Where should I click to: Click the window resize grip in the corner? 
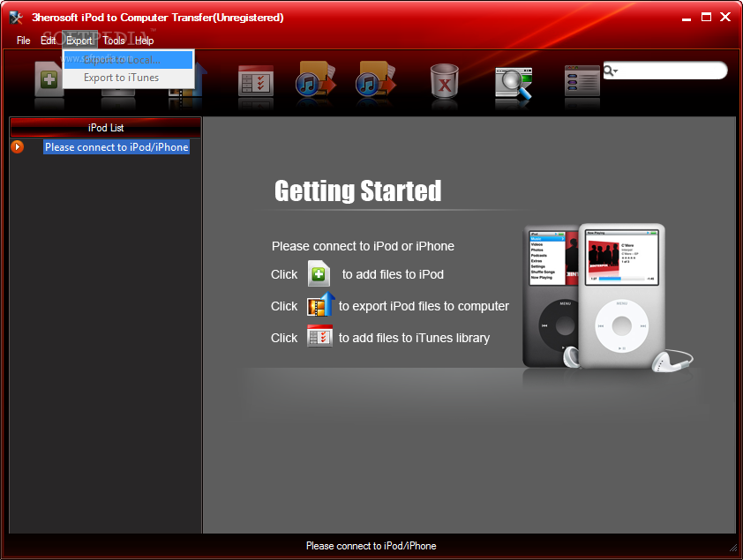733,548
